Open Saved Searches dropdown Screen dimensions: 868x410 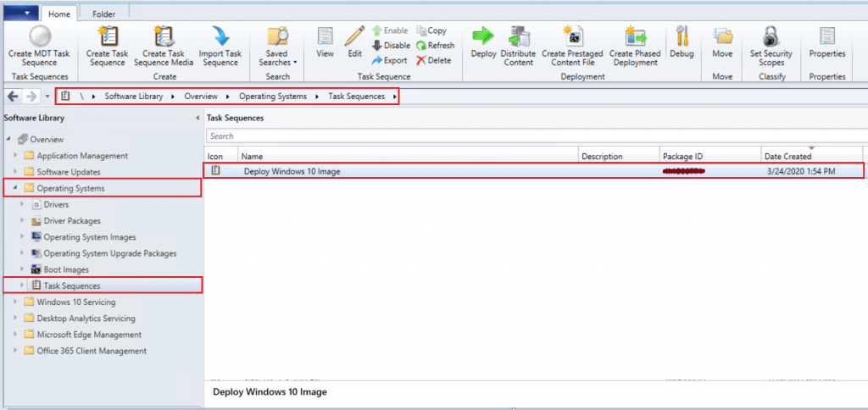pyautogui.click(x=277, y=47)
